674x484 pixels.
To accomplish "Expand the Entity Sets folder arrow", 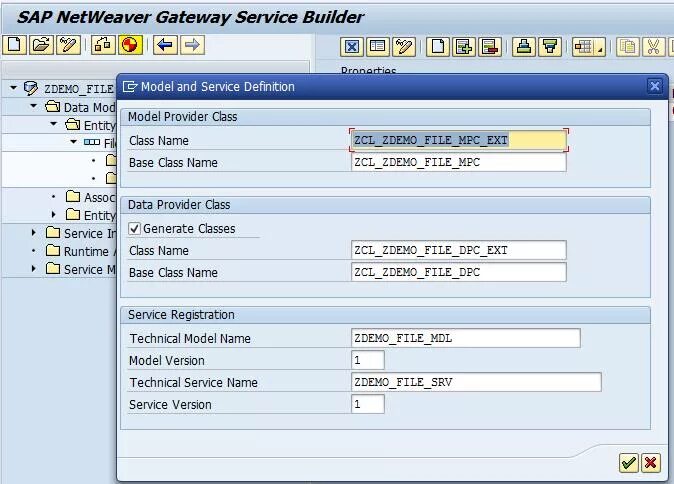I will [x=54, y=214].
